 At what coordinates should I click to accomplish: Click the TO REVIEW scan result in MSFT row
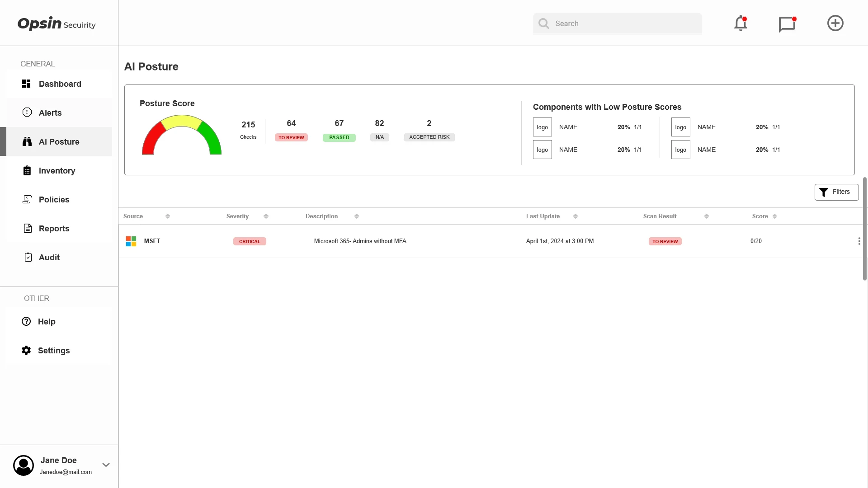pos(665,241)
